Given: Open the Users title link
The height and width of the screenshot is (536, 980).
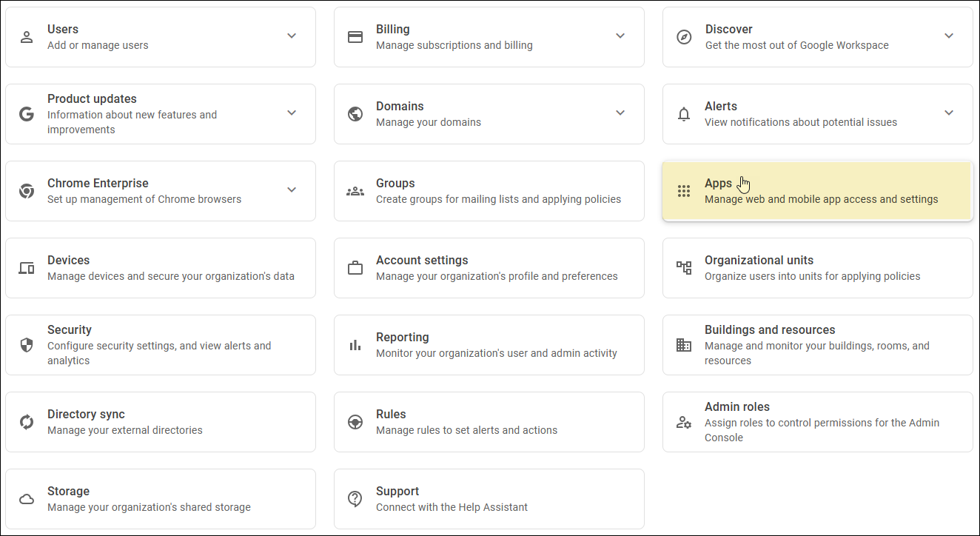Looking at the screenshot, I should 63,29.
